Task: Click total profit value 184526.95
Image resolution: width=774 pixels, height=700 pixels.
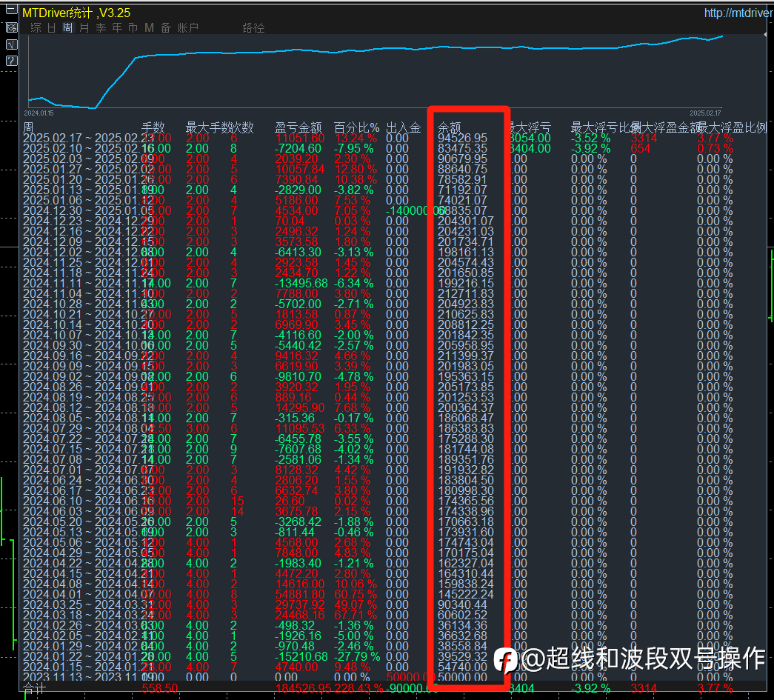Action: click(303, 689)
